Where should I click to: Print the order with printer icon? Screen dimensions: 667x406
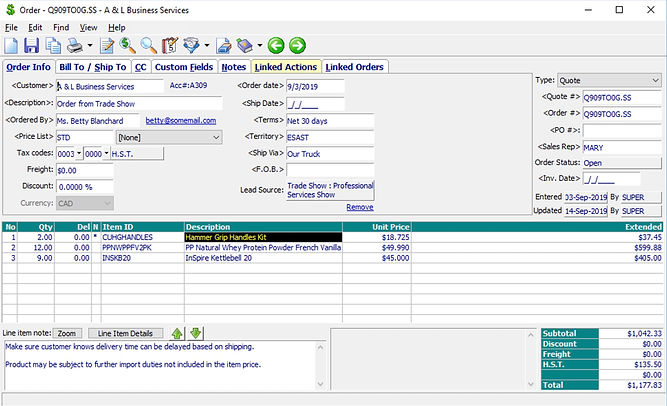pos(75,46)
